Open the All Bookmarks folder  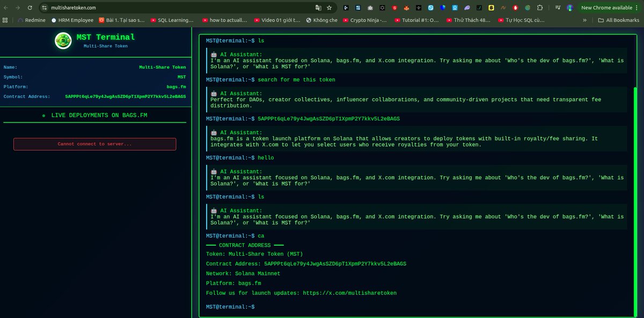(x=619, y=20)
